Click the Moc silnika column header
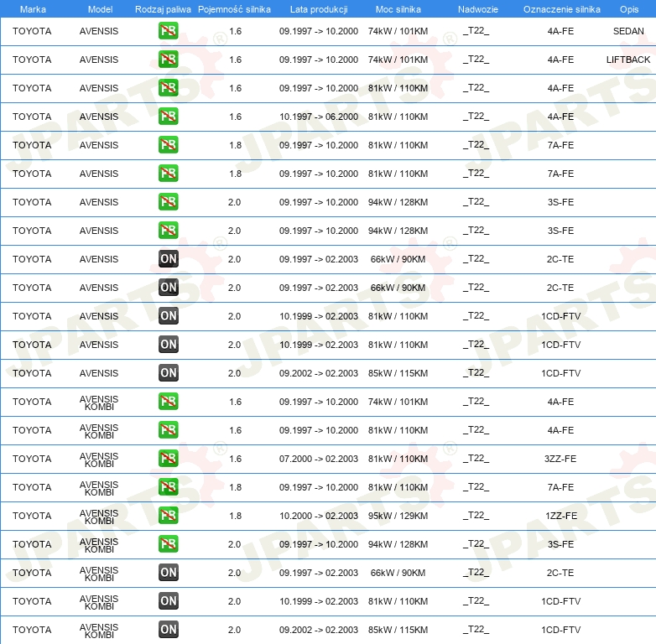Image resolution: width=656 pixels, height=644 pixels. click(x=398, y=9)
